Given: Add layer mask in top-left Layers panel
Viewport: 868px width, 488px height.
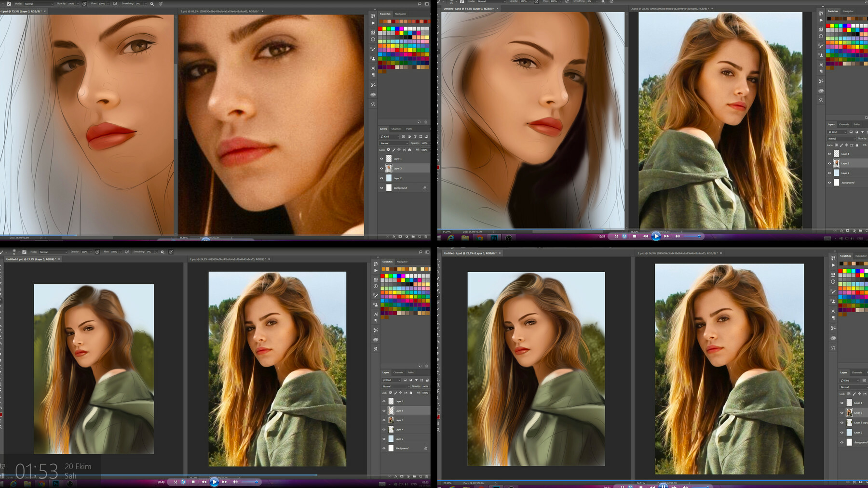Looking at the screenshot, I should (x=400, y=237).
